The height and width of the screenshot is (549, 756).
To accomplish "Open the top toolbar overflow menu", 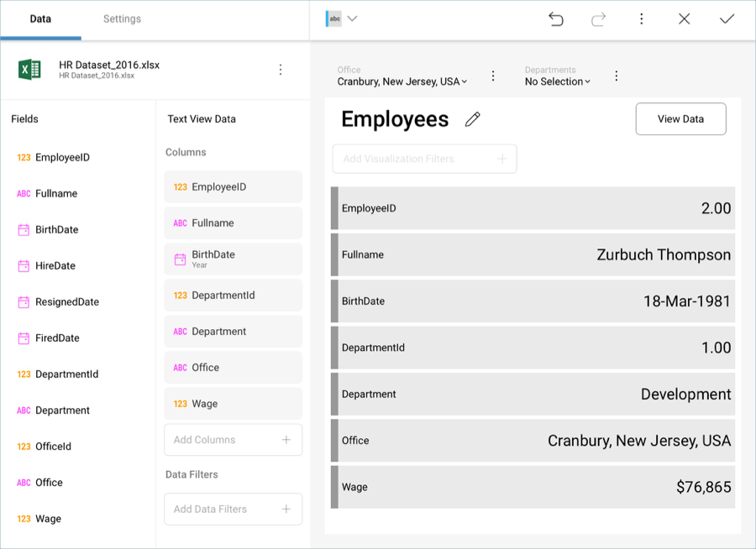I will (x=641, y=18).
